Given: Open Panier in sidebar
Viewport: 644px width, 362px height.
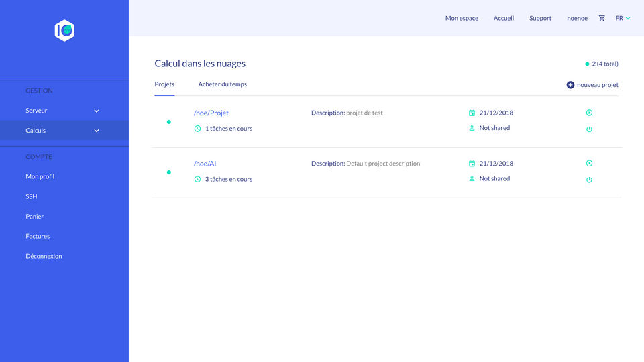Looking at the screenshot, I should pyautogui.click(x=34, y=217).
